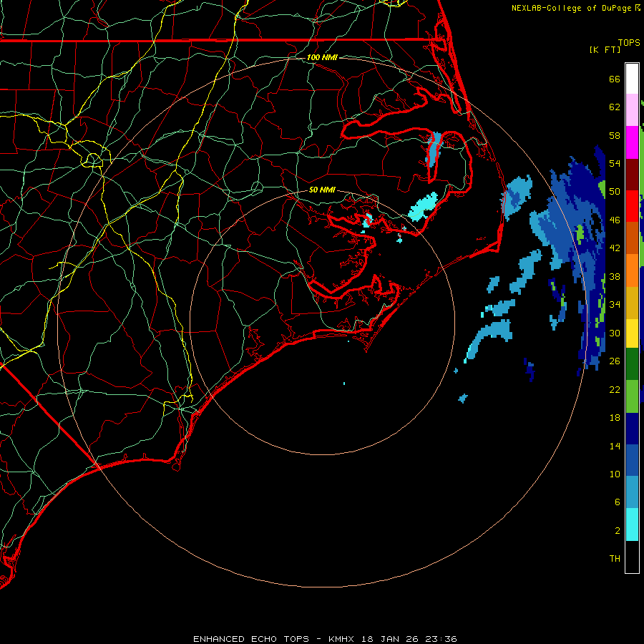
Task: Click the TH threshold label
Action: [615, 559]
